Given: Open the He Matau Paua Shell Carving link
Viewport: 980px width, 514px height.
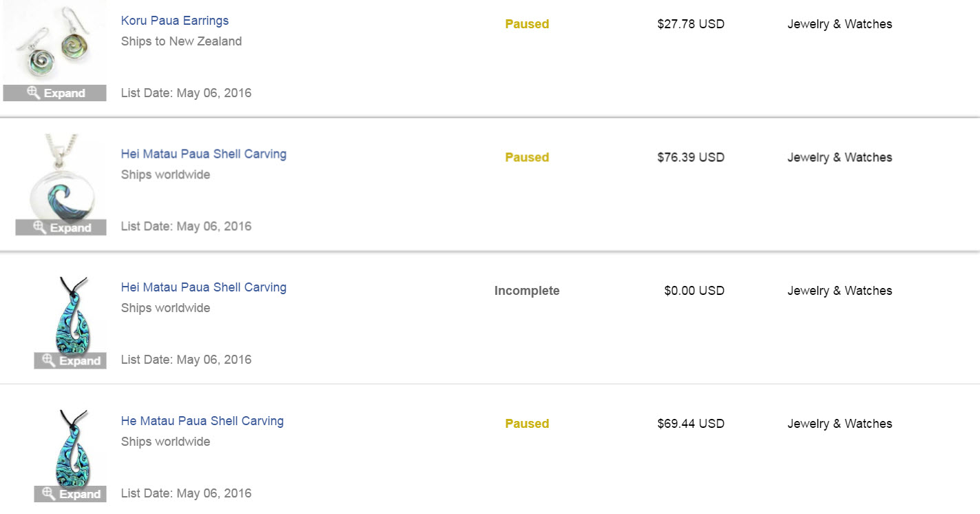Looking at the screenshot, I should click(x=202, y=421).
